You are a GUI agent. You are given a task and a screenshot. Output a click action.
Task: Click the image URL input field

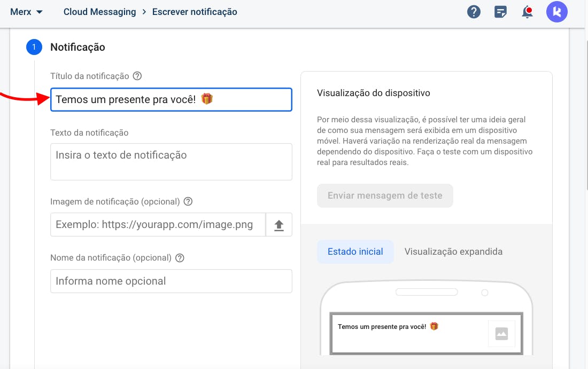(x=158, y=225)
